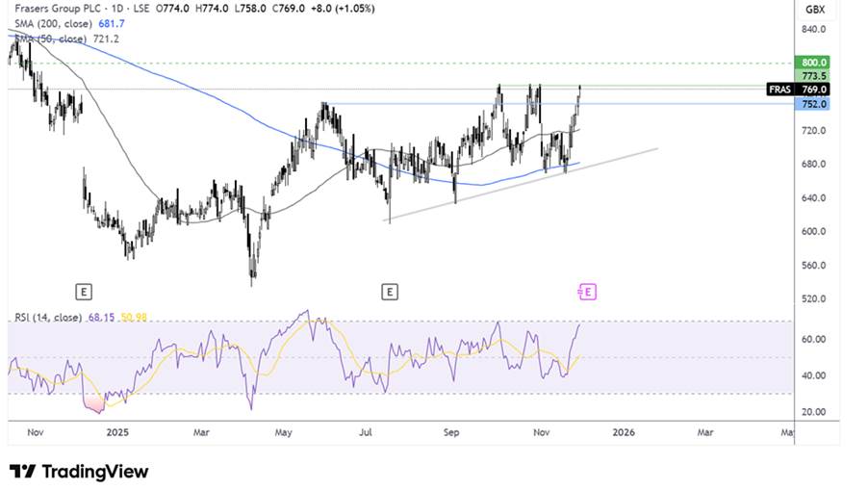Click the purple upcoming earnings E marker
This screenshot has width=868, height=490.
[587, 291]
